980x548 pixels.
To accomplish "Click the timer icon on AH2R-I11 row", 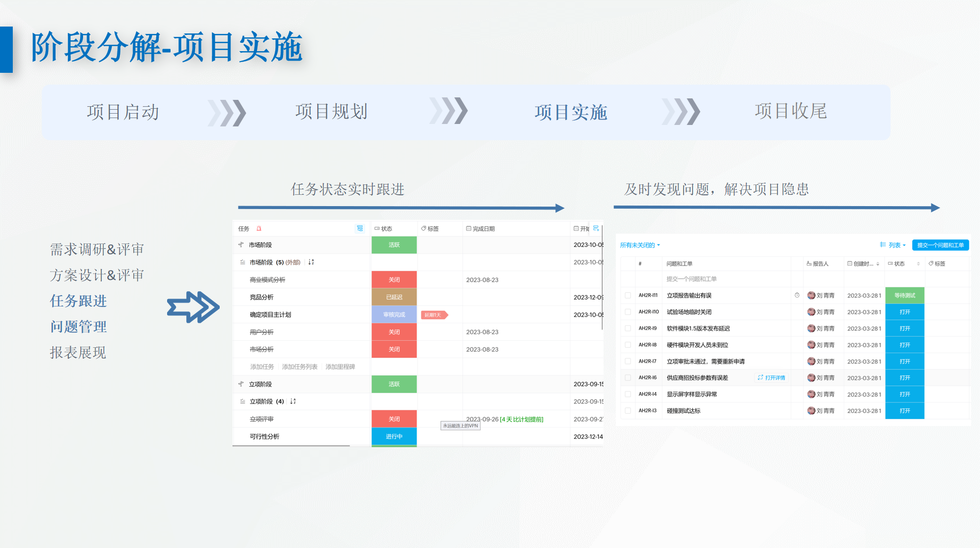I will [x=797, y=295].
